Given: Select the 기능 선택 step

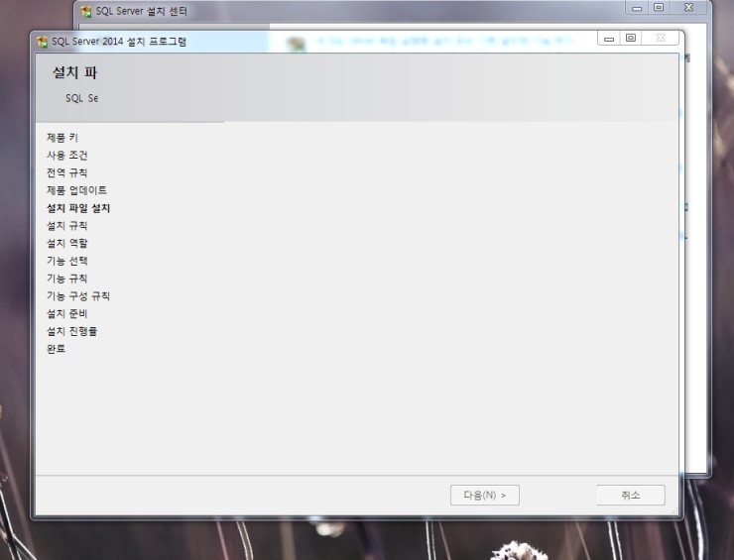Looking at the screenshot, I should [x=66, y=261].
